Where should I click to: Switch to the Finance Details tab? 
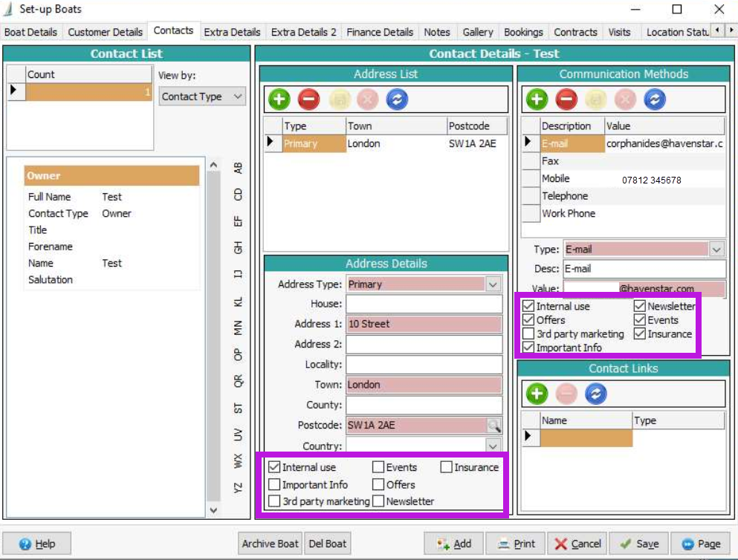pyautogui.click(x=380, y=32)
